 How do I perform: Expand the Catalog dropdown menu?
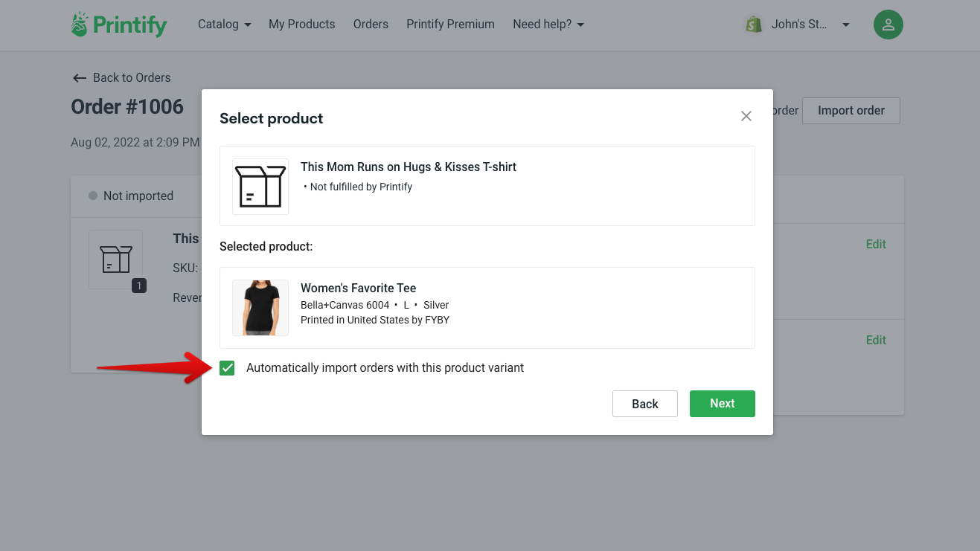click(x=224, y=25)
